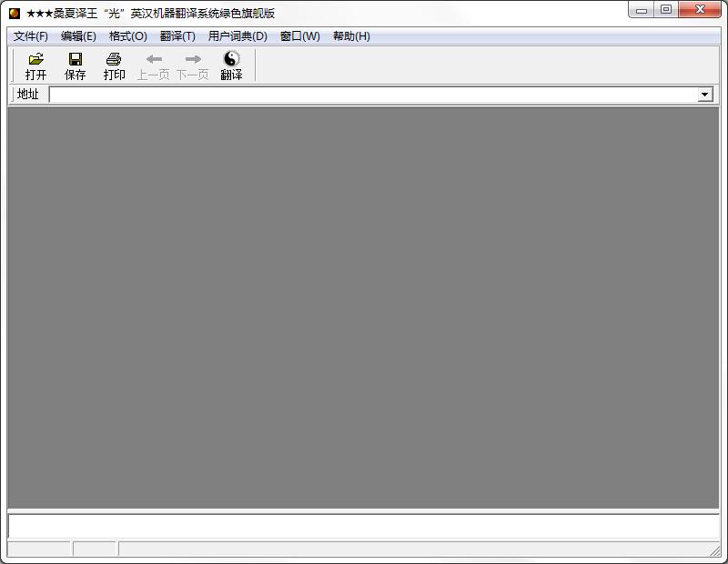Maximize the translator window

point(666,11)
